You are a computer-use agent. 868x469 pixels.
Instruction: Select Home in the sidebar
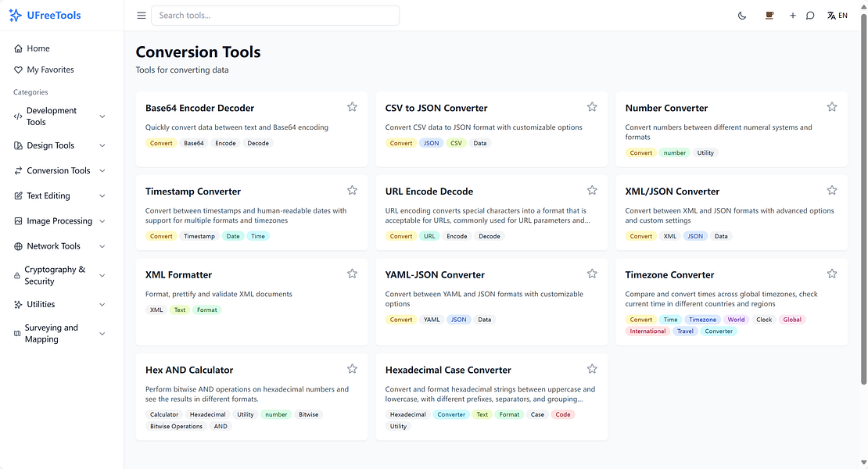(36, 48)
